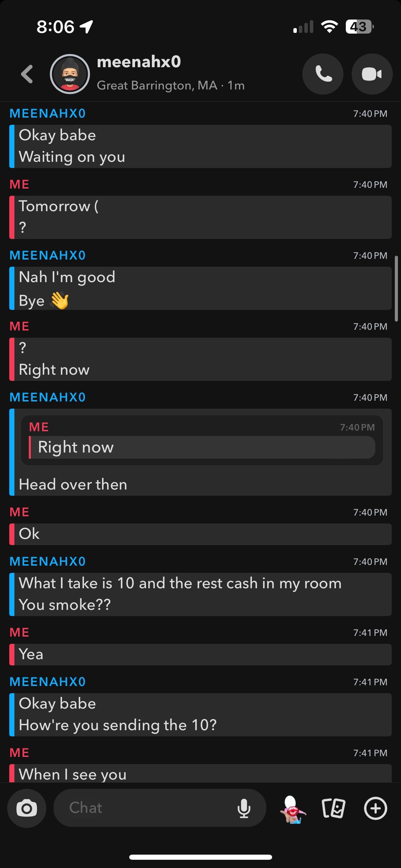Image resolution: width=401 pixels, height=868 pixels.
Task: Start a video call with meenahx0
Action: click(372, 74)
